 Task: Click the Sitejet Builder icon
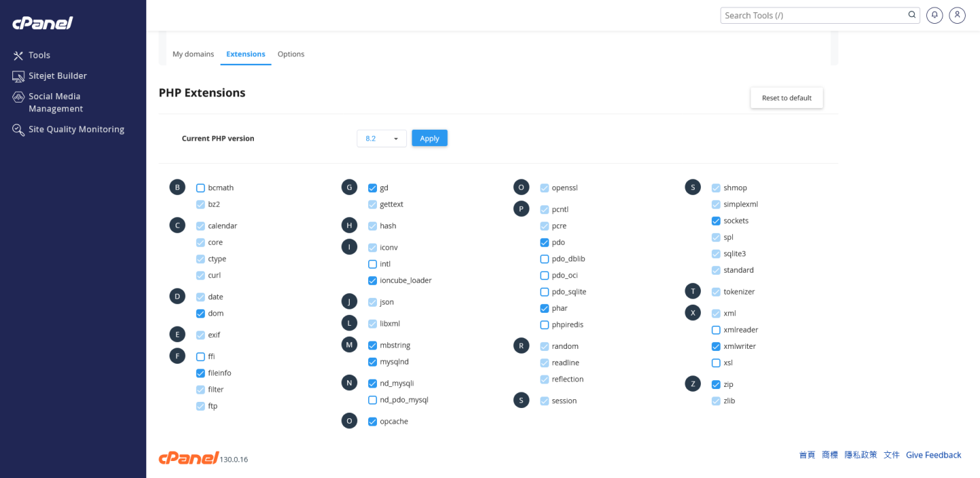coord(18,76)
